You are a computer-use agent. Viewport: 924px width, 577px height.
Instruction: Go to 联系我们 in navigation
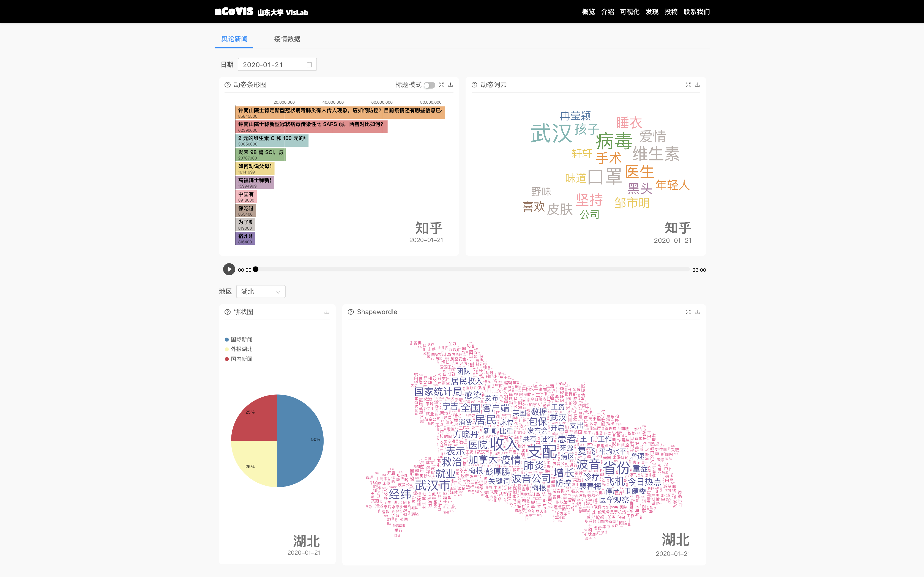[x=696, y=12]
